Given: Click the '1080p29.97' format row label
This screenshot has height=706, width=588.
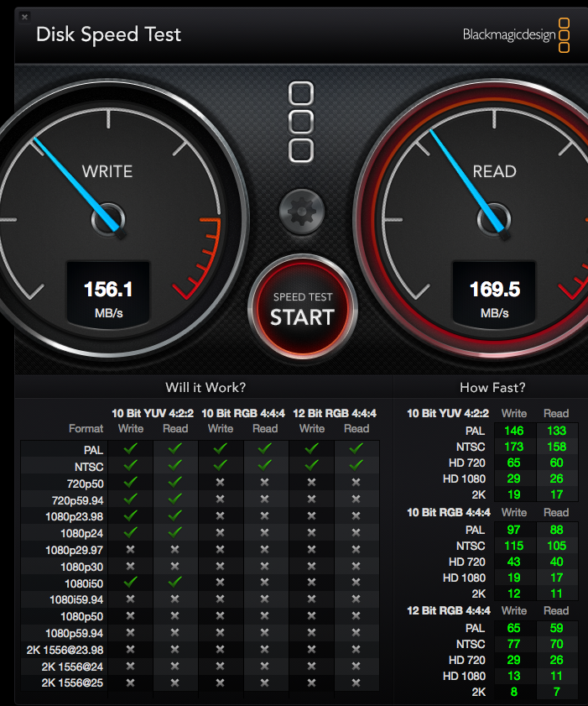Looking at the screenshot, I should pyautogui.click(x=74, y=550).
